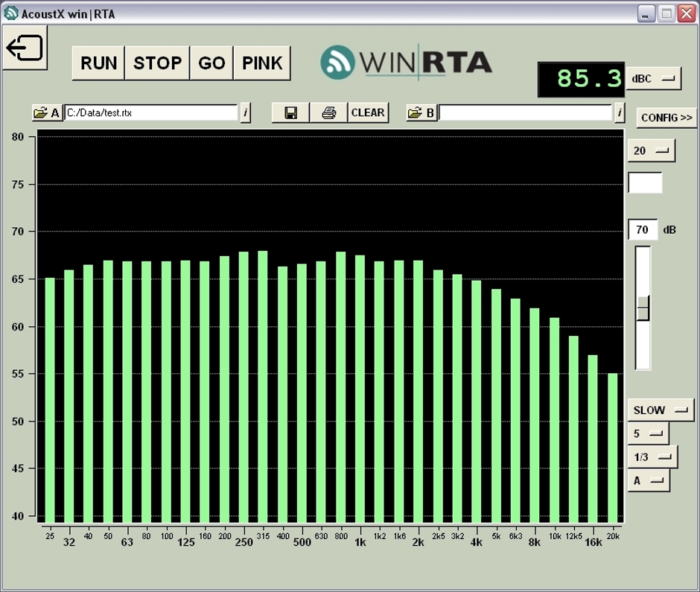Viewport: 700px width, 592px height.
Task: Open the SLOW response dropdown
Action: 661,410
